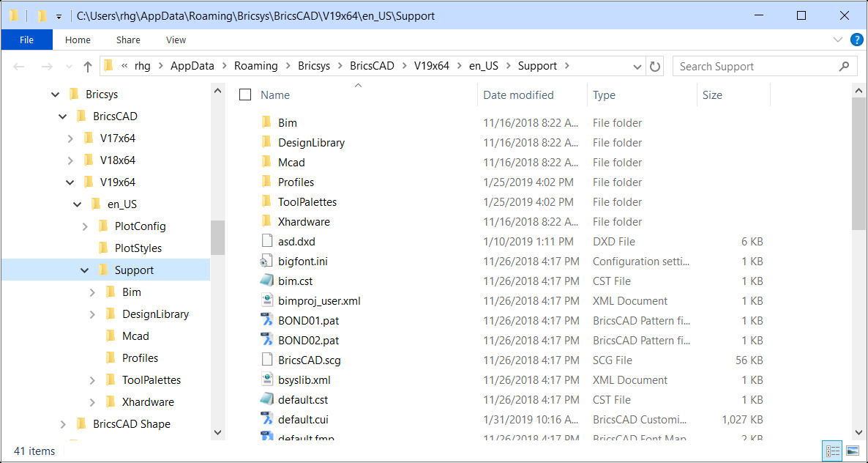Open the address bar history dropdown
The width and height of the screenshot is (868, 463).
click(637, 67)
